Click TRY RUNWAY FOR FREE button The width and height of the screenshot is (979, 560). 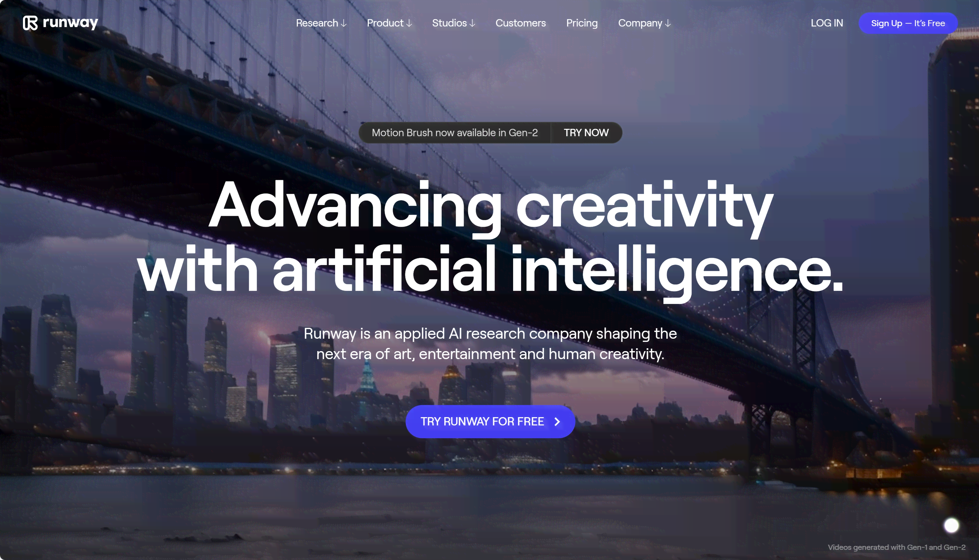point(490,422)
